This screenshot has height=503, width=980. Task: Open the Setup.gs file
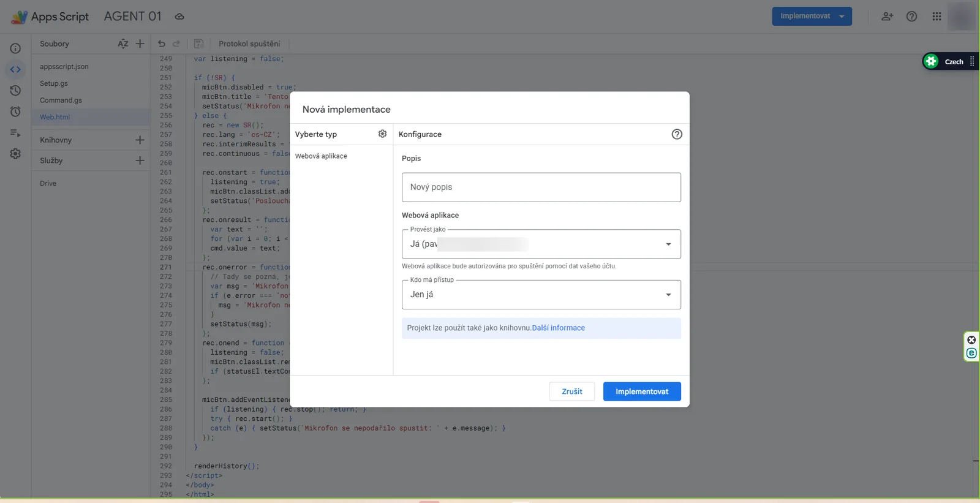(x=54, y=83)
